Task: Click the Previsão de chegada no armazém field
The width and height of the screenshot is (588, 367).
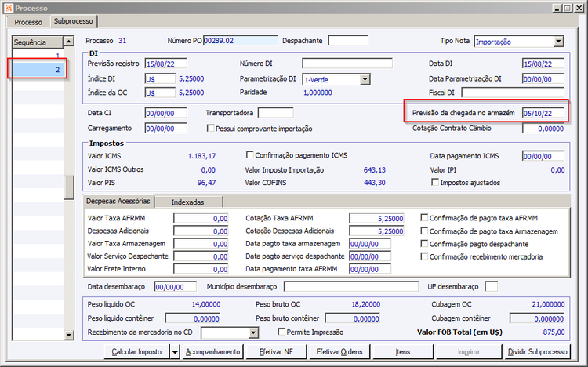Action: 543,114
